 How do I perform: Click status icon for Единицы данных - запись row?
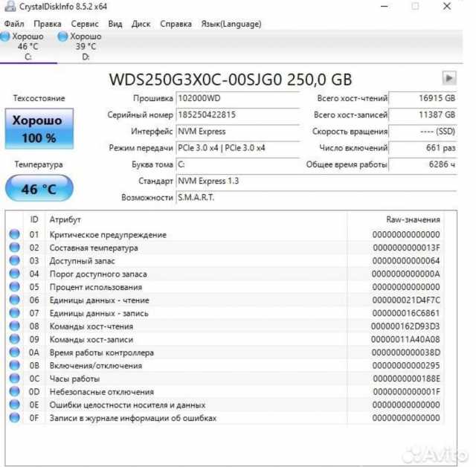(x=14, y=313)
